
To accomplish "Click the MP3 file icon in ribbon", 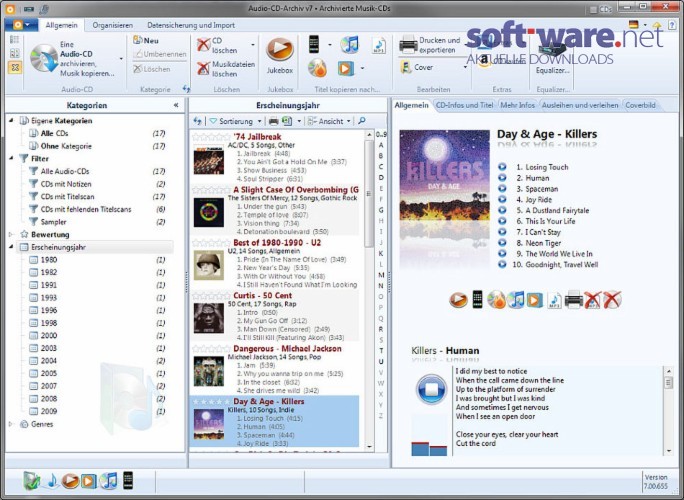I will pyautogui.click(x=379, y=45).
